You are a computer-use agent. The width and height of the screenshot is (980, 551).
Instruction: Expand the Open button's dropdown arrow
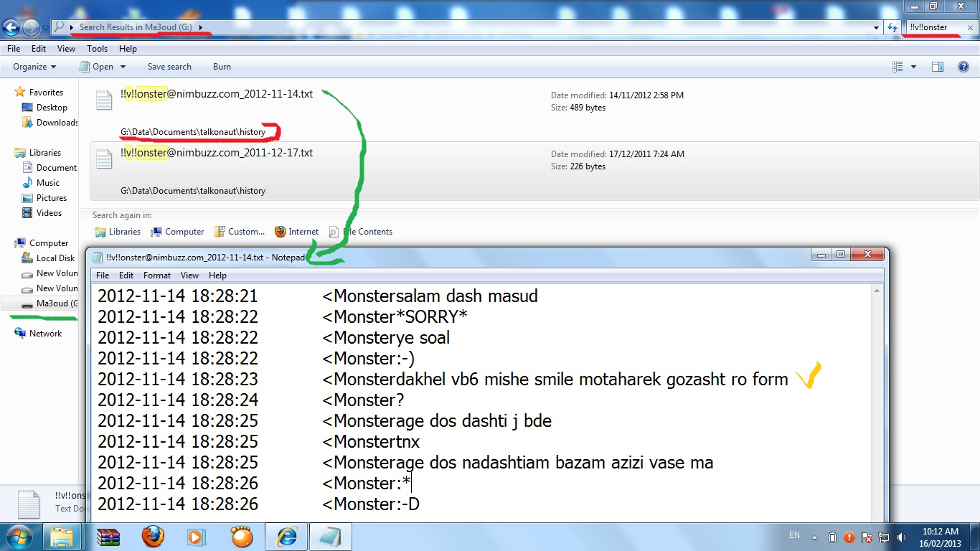click(123, 67)
